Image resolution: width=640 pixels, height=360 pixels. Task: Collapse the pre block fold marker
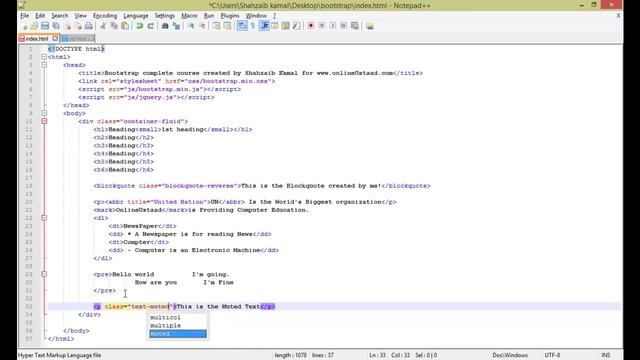(x=44, y=274)
